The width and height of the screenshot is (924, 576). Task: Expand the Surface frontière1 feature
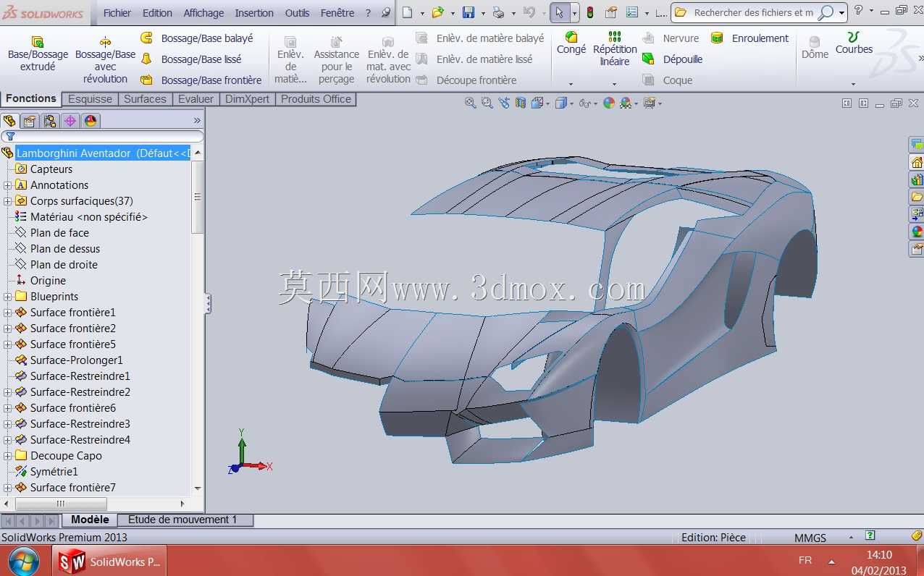7,313
